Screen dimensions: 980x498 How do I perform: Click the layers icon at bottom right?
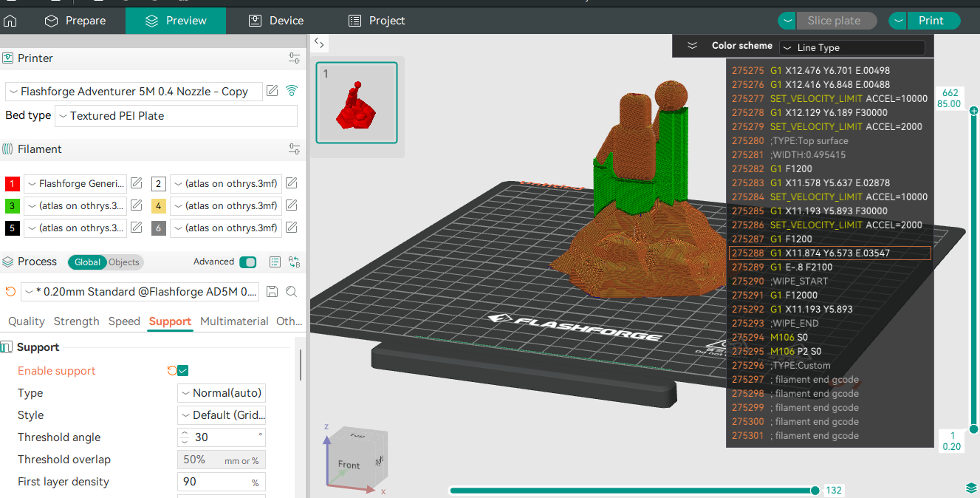971,488
